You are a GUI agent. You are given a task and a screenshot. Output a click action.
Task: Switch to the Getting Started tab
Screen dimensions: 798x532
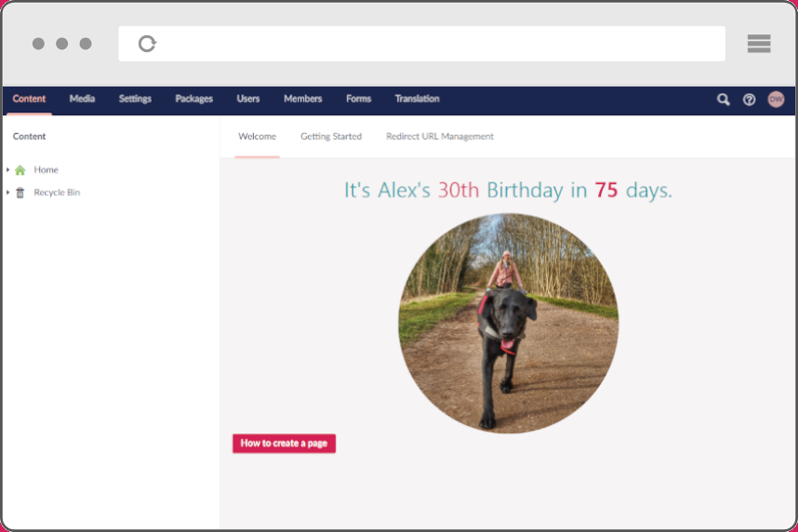pos(331,137)
